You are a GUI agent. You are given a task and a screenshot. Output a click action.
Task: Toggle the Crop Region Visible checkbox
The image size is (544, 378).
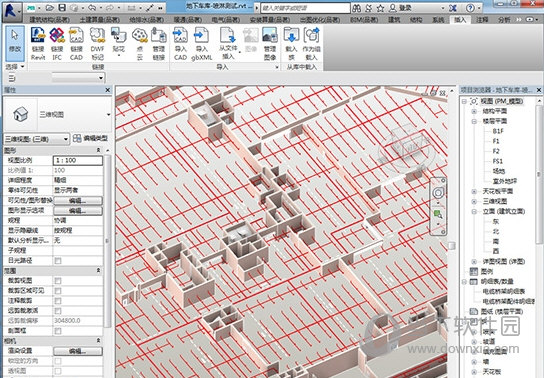[58, 291]
